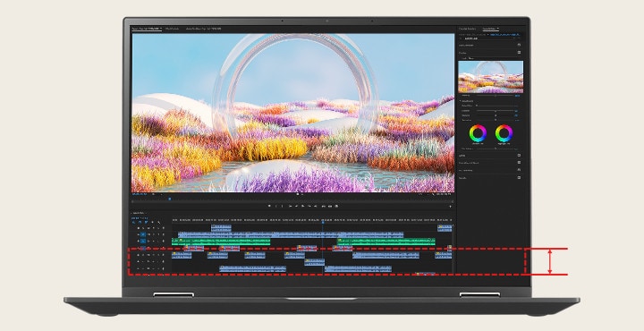Click the Program monitor video preview
This screenshot has height=331, width=644.
pos(292,113)
